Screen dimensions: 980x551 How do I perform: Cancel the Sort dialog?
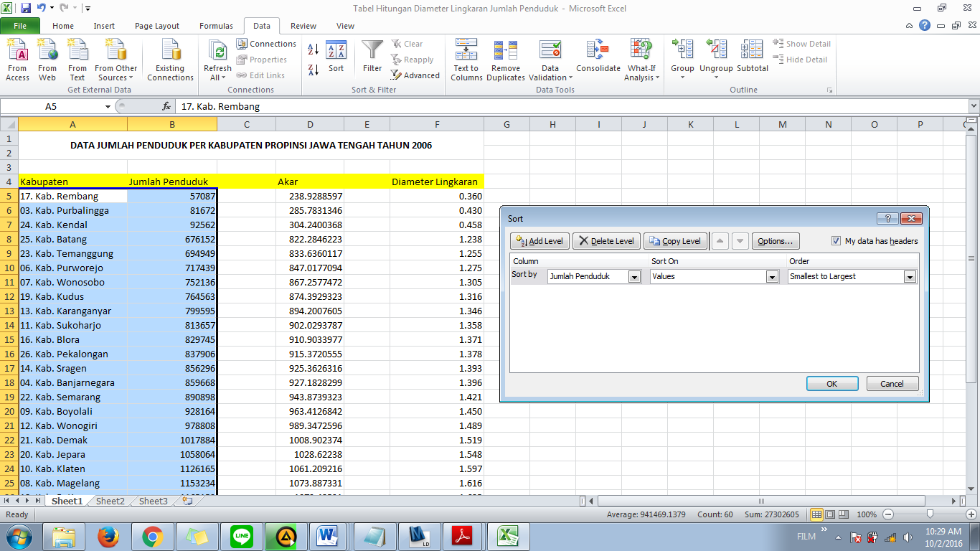coord(892,384)
